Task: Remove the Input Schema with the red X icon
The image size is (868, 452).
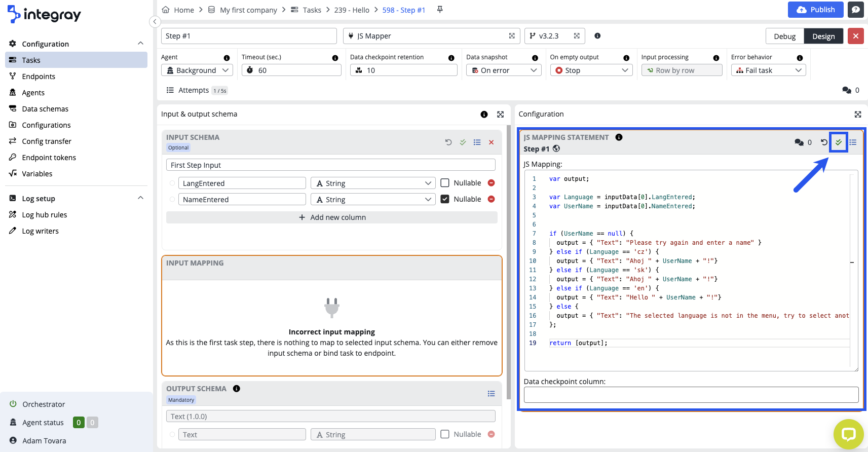Action: (491, 142)
